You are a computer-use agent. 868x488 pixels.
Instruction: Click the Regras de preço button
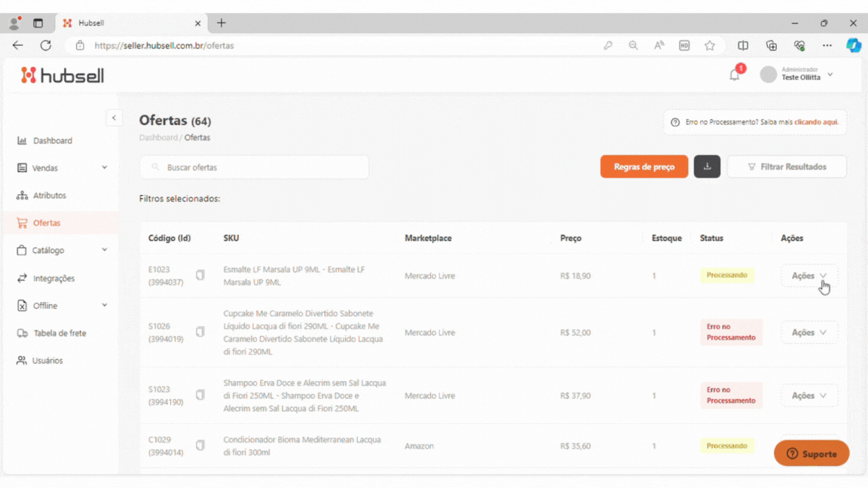pyautogui.click(x=643, y=166)
